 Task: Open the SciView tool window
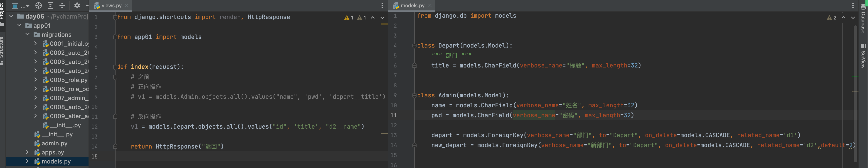863,56
